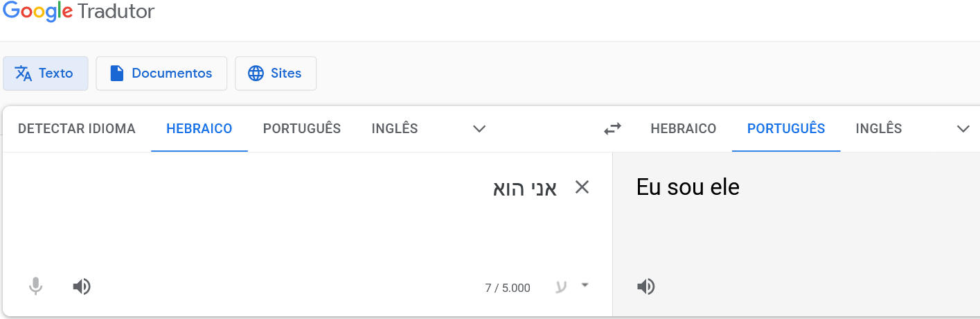Listen to the Portuguese translation

(x=646, y=286)
